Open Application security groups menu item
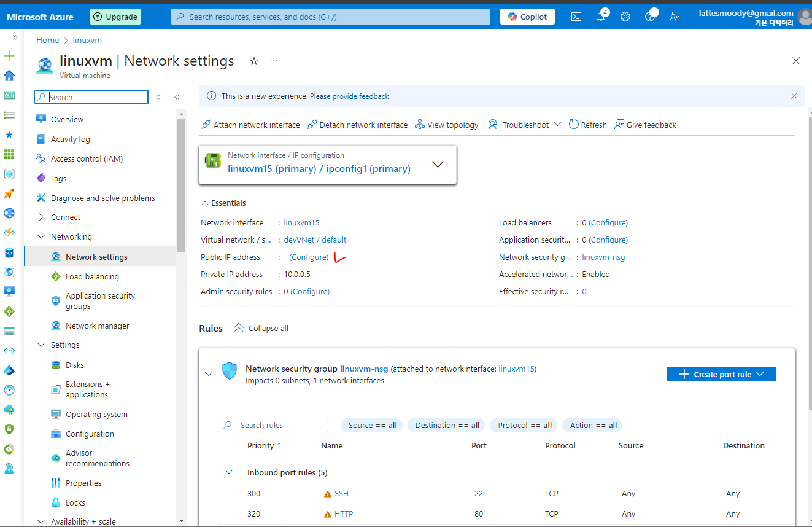The image size is (812, 527). [100, 301]
